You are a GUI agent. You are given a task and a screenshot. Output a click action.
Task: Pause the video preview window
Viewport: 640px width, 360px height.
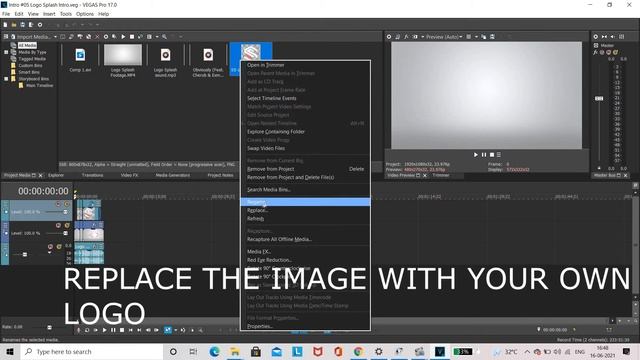(x=484, y=155)
